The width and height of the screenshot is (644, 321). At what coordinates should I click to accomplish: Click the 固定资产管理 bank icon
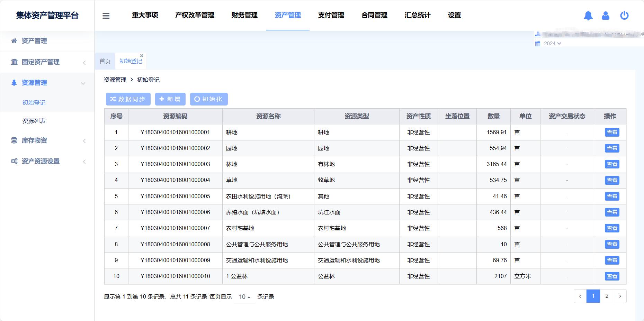pyautogui.click(x=14, y=62)
